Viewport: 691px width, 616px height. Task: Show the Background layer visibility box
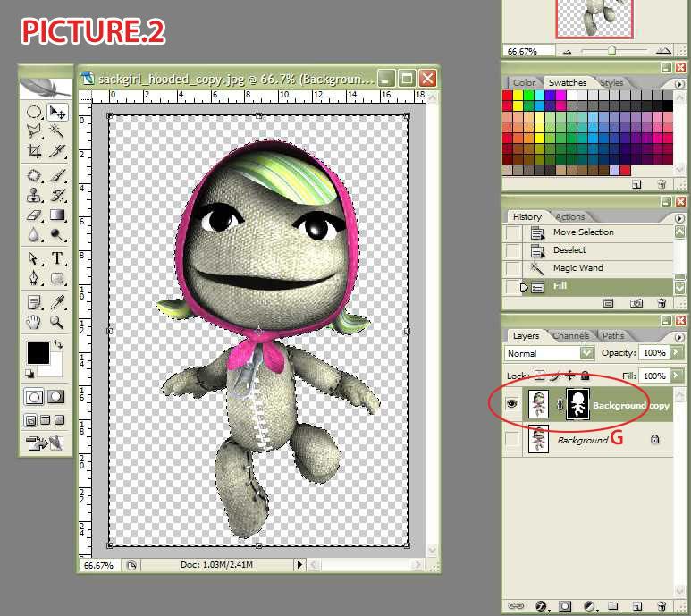(x=511, y=439)
